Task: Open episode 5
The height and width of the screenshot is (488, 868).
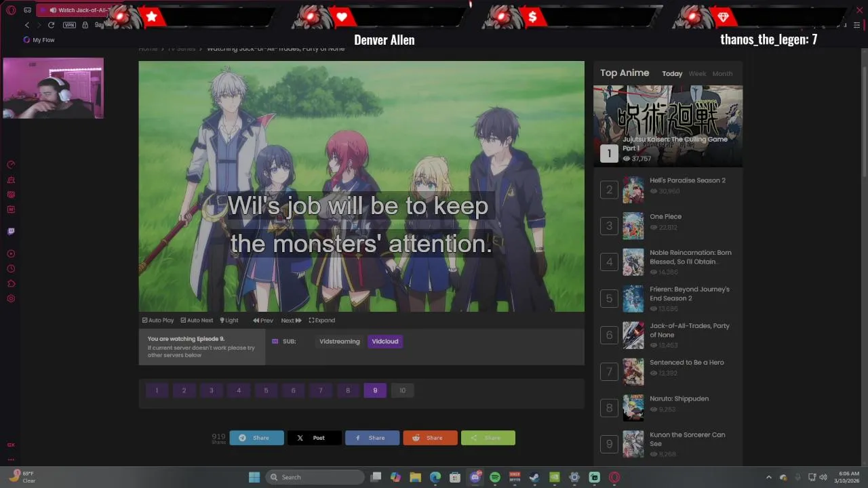Action: click(x=266, y=390)
